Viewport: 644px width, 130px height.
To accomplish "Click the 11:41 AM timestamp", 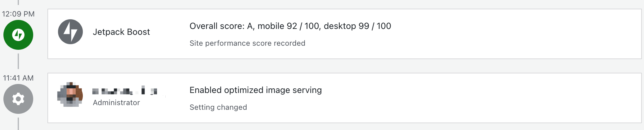I will (18, 78).
